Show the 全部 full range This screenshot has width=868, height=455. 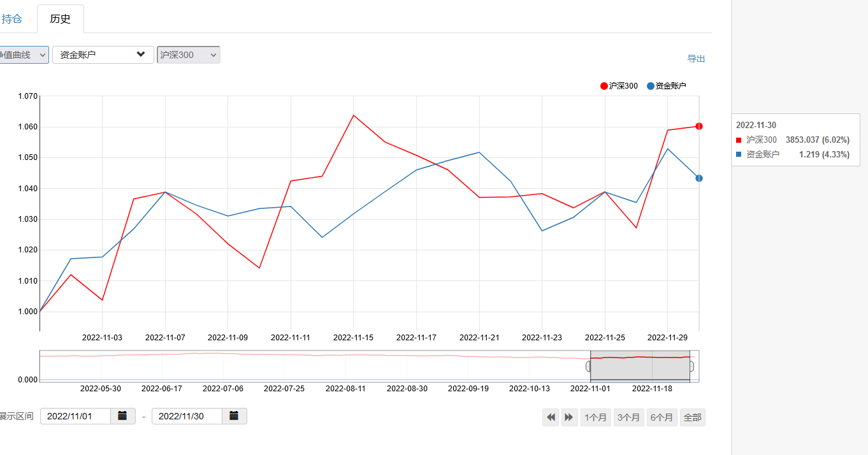click(692, 417)
